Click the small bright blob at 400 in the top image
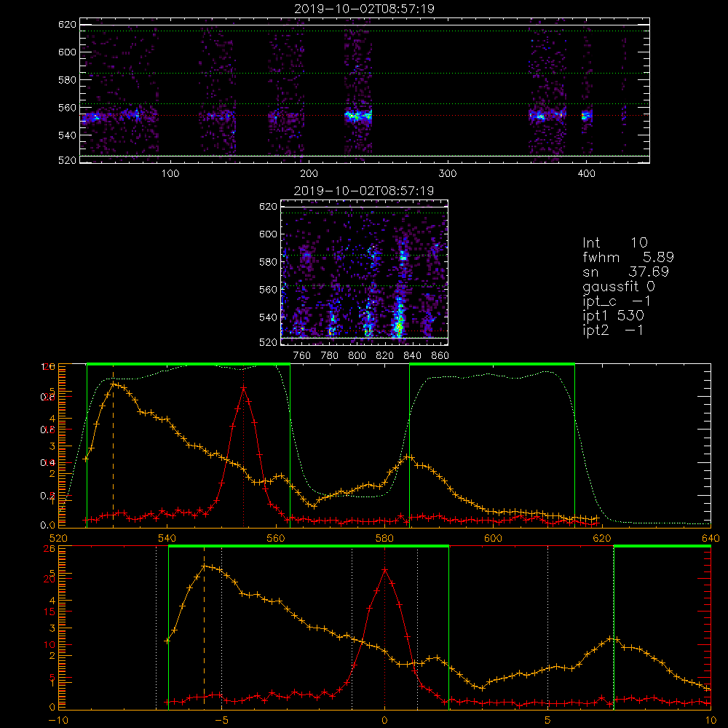Screen dimensions: 728x728 click(x=587, y=116)
